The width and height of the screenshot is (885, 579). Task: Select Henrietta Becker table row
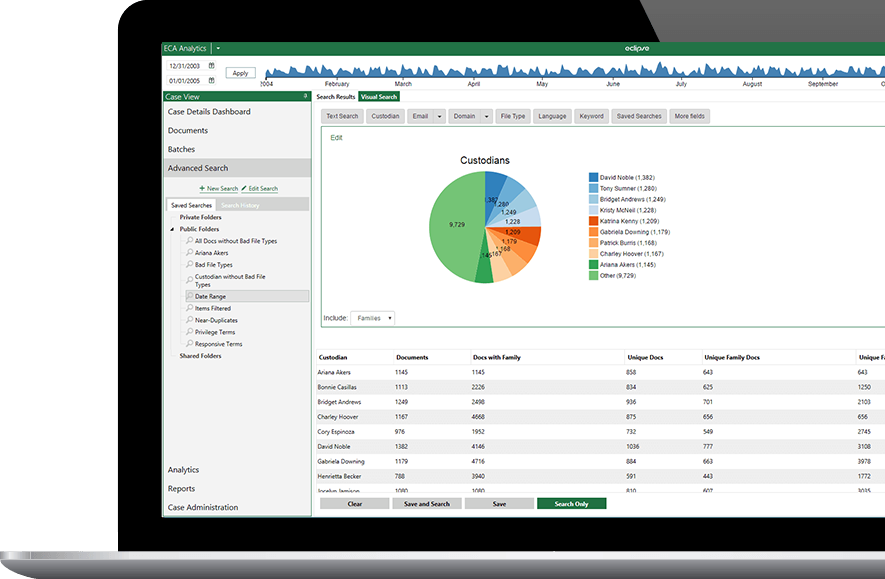(601, 476)
